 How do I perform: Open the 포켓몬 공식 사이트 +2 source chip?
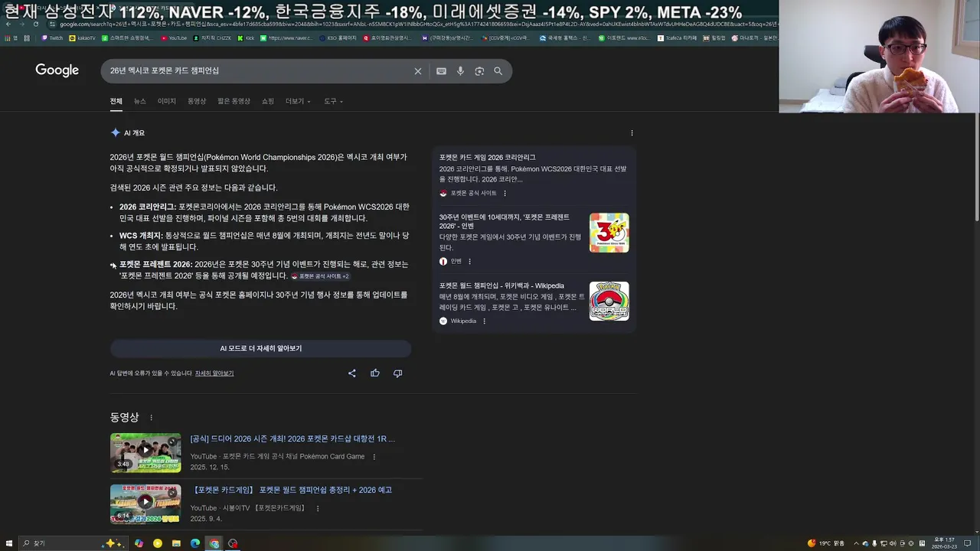coord(320,276)
